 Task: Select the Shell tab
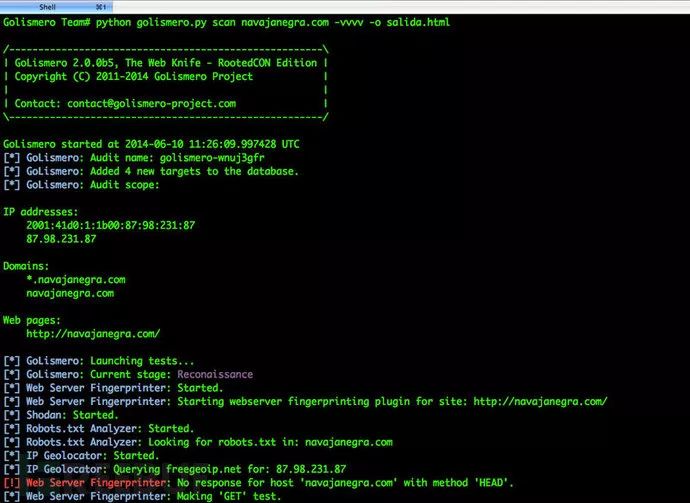tap(56, 7)
